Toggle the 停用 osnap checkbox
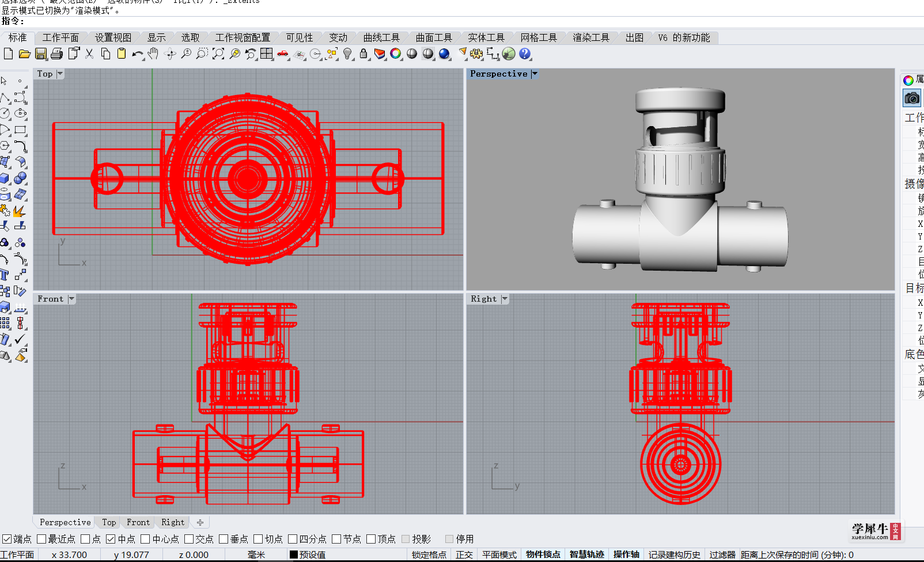Viewport: 924px width, 562px height. 449,539
